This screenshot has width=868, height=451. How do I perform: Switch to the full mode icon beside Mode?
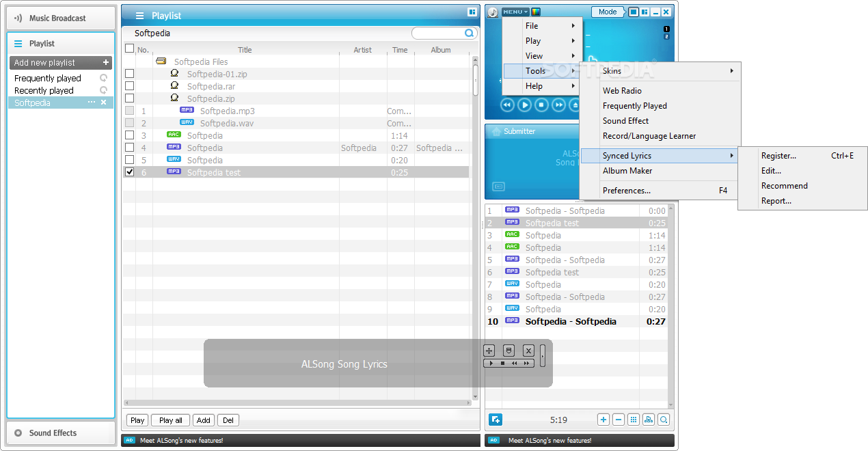(634, 12)
